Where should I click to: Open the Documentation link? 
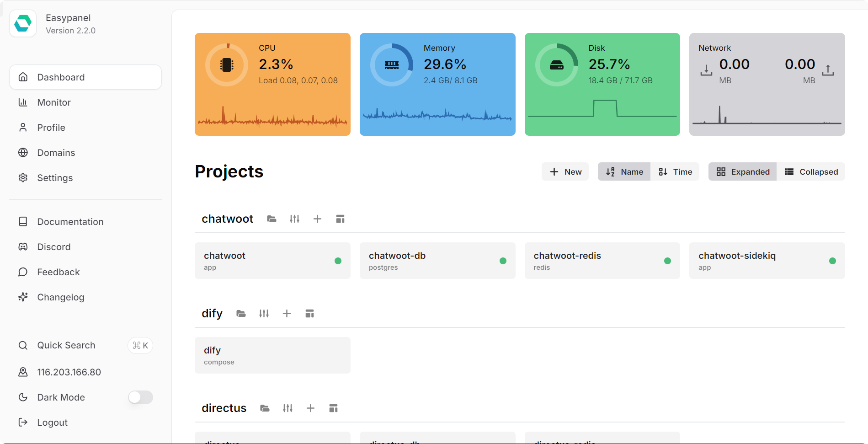85,222
